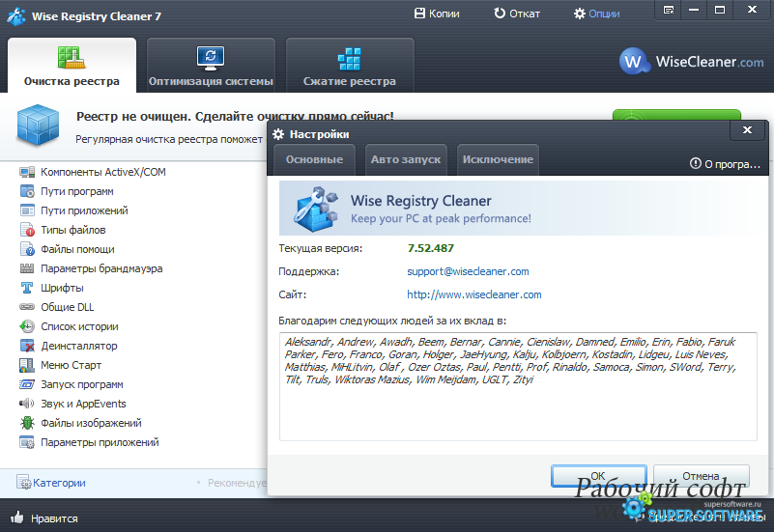This screenshot has height=532, width=774.
Task: Click the green scan button in main window
Action: (676, 115)
